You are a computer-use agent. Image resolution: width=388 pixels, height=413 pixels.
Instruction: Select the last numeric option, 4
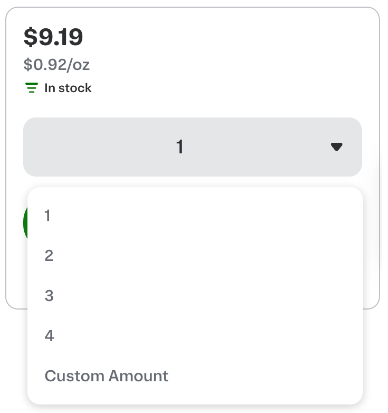click(195, 336)
